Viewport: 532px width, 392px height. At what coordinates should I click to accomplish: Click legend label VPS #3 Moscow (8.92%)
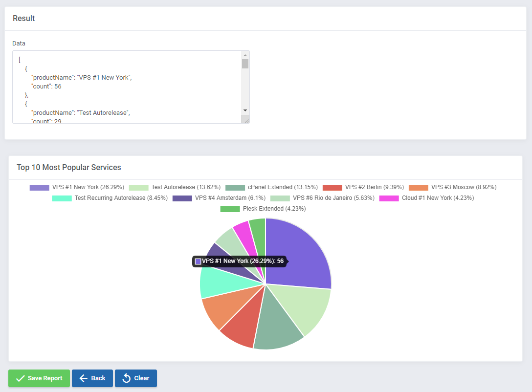tap(464, 187)
